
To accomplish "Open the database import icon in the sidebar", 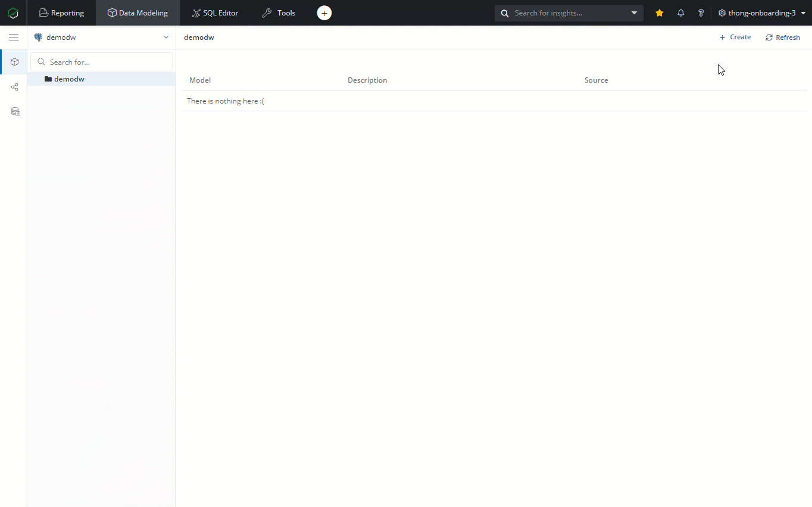I will [x=15, y=112].
